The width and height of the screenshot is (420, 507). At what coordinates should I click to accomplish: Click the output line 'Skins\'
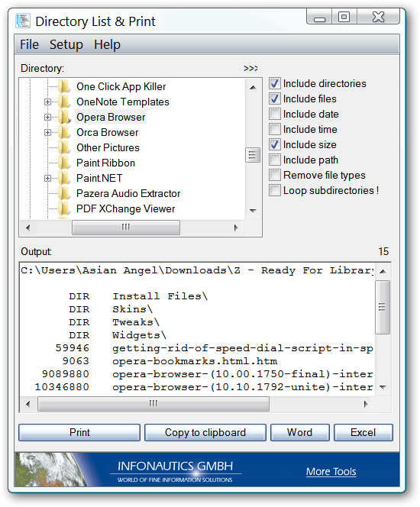132,309
